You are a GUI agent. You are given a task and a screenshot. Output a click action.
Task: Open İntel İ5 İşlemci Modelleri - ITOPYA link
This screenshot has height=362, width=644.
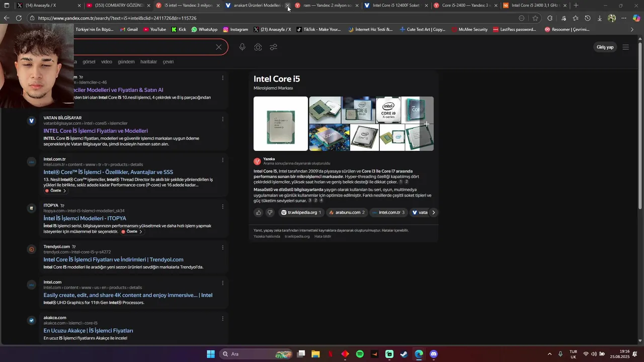pos(85,218)
